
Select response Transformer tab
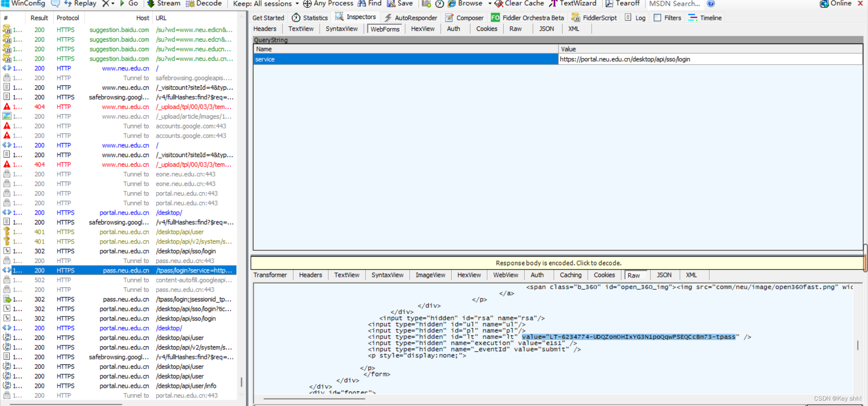pyautogui.click(x=270, y=275)
